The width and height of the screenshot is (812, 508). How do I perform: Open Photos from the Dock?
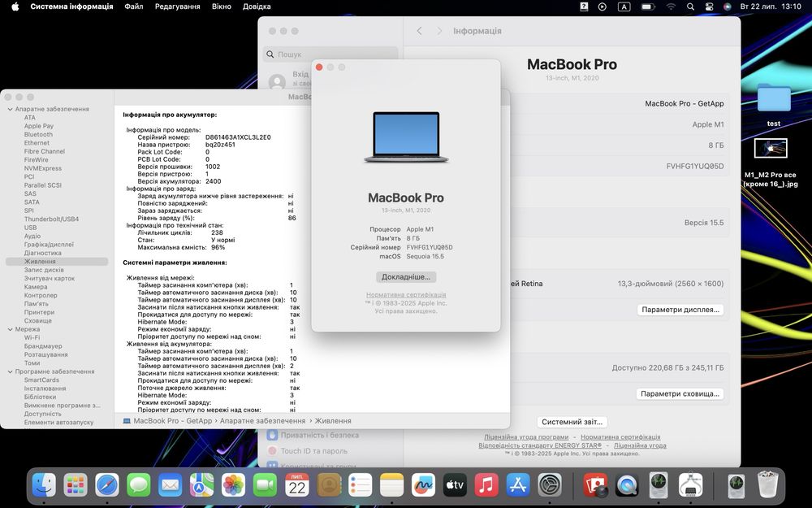234,486
